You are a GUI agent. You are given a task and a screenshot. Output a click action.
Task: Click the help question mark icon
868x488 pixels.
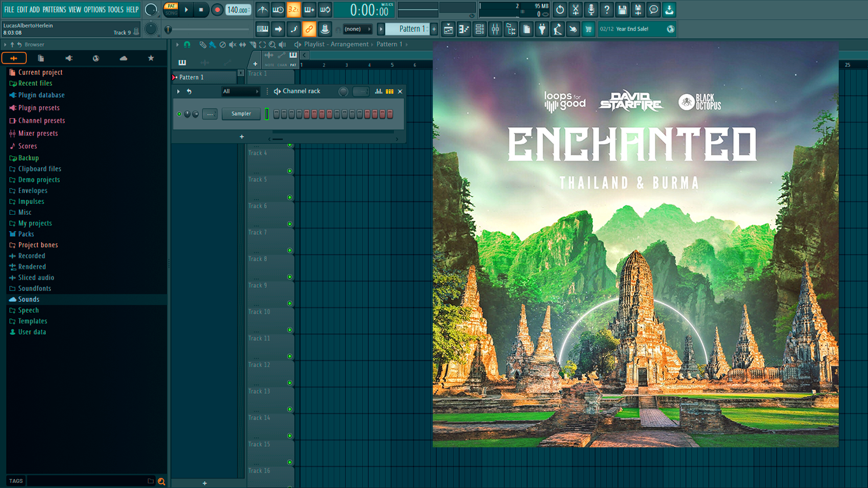point(607,10)
